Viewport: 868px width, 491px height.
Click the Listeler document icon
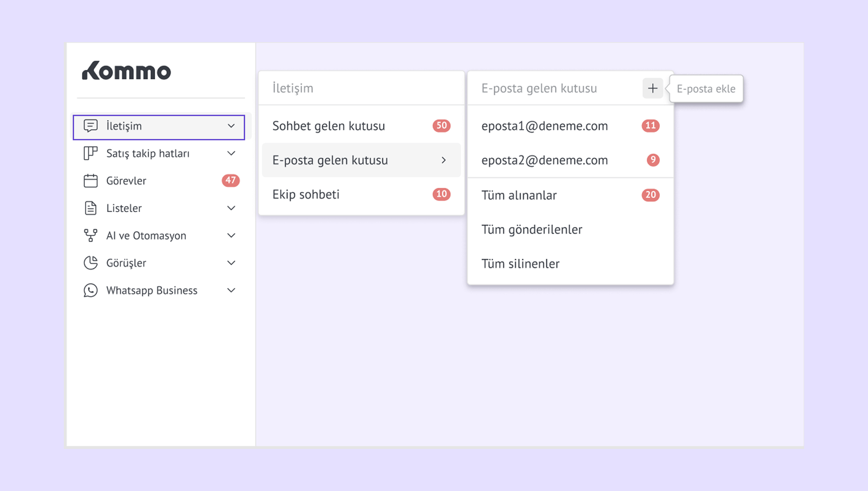click(x=90, y=208)
